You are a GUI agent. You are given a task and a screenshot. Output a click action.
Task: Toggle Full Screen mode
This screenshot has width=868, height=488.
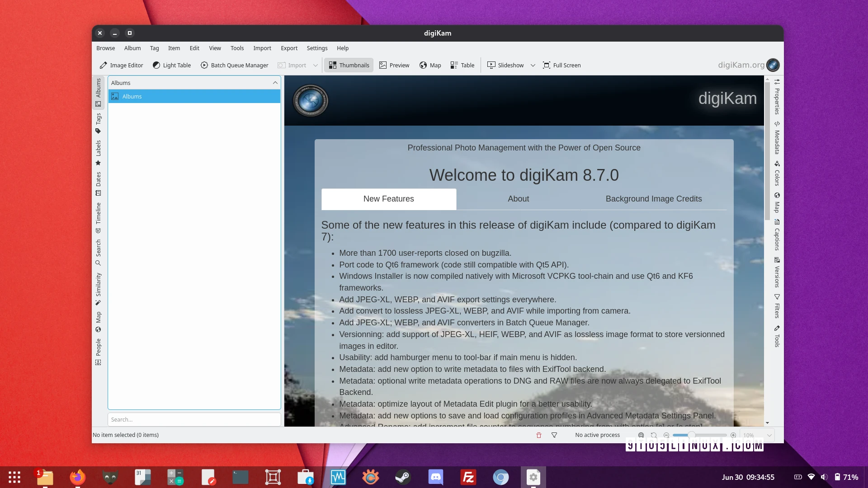click(x=561, y=65)
